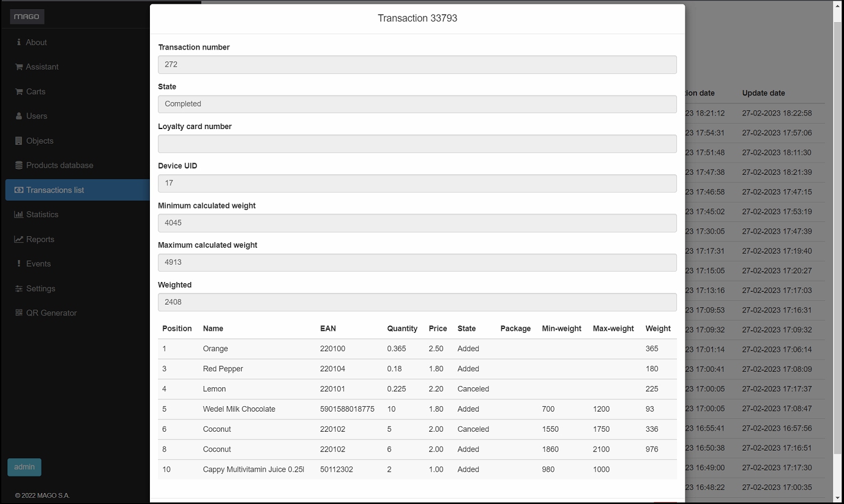The height and width of the screenshot is (504, 844).
Task: Click the Objects building icon
Action: tap(19, 141)
